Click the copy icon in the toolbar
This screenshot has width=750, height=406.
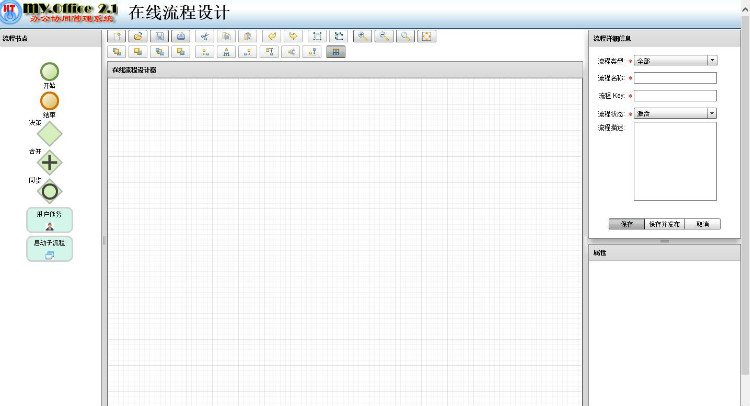226,36
